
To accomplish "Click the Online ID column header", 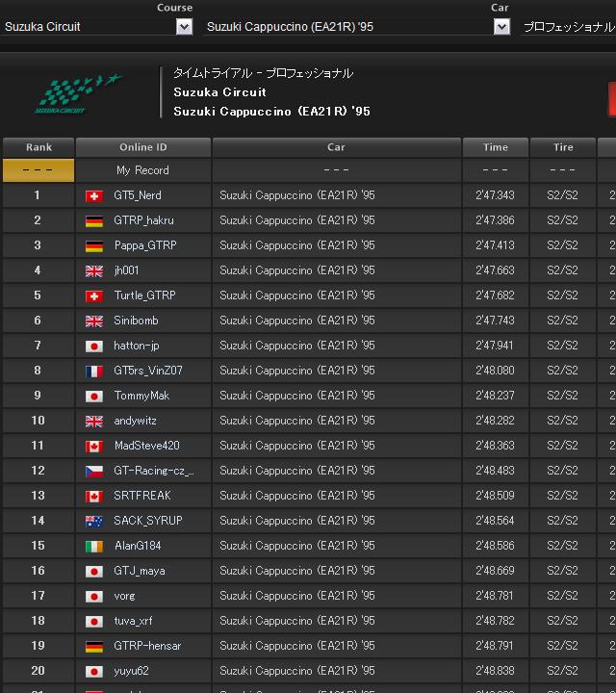I will point(142,147).
